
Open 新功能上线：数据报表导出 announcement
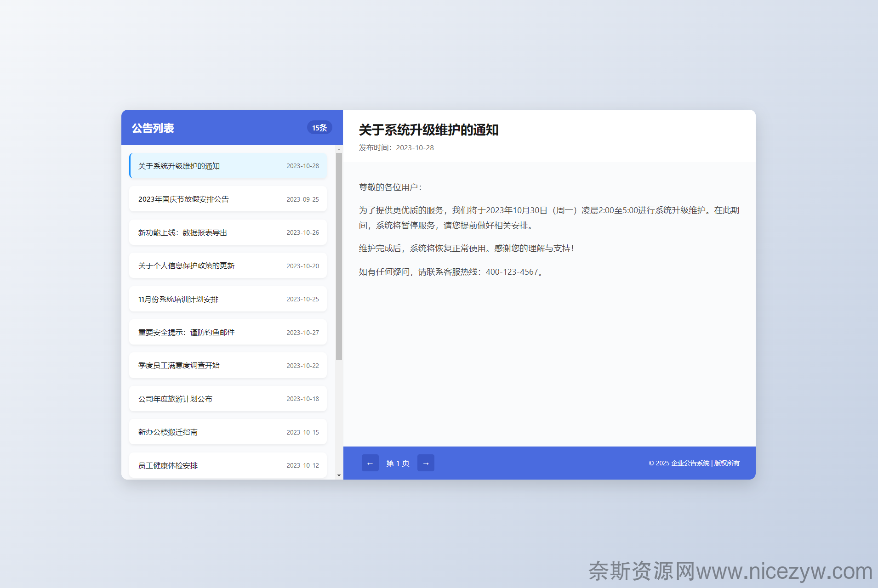pyautogui.click(x=228, y=232)
